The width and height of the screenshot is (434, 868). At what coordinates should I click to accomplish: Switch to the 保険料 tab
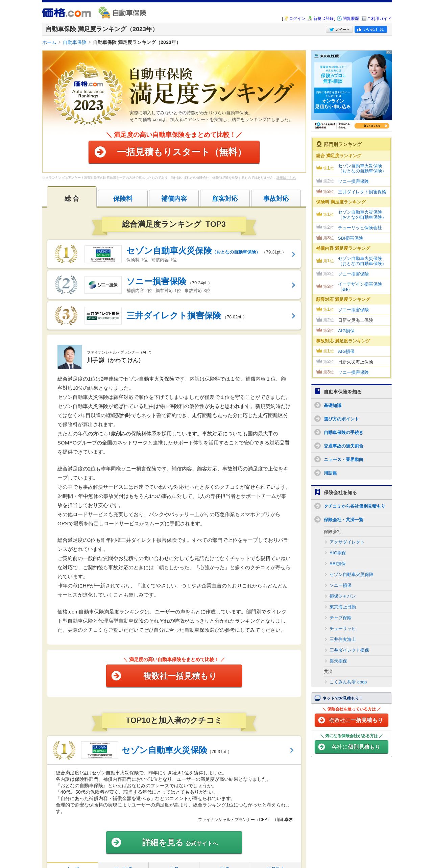click(x=123, y=198)
